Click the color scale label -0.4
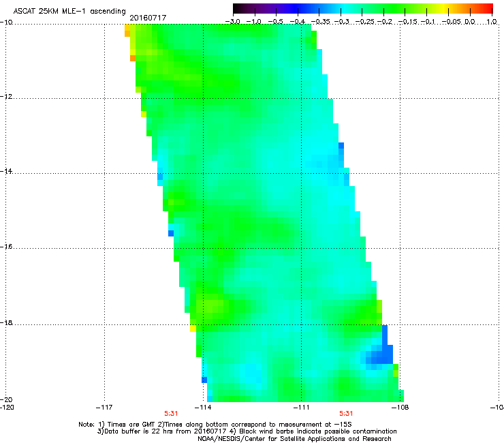The height and width of the screenshot is (443, 504). pos(298,22)
